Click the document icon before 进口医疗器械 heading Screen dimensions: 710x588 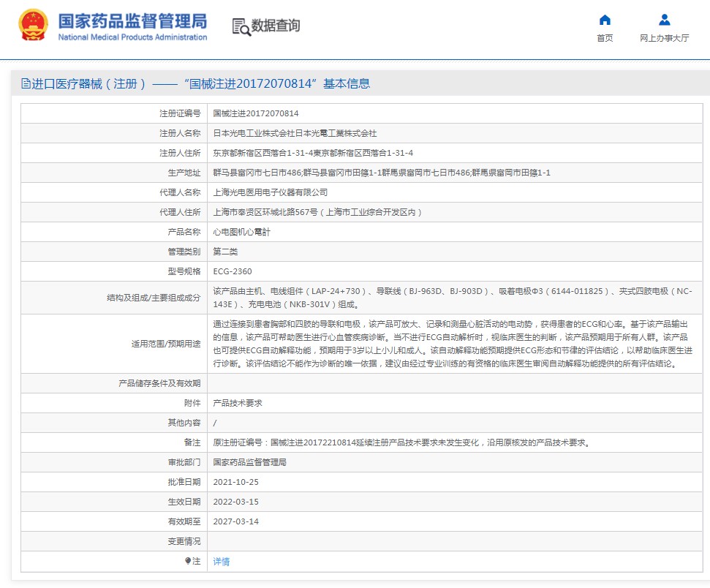point(26,84)
